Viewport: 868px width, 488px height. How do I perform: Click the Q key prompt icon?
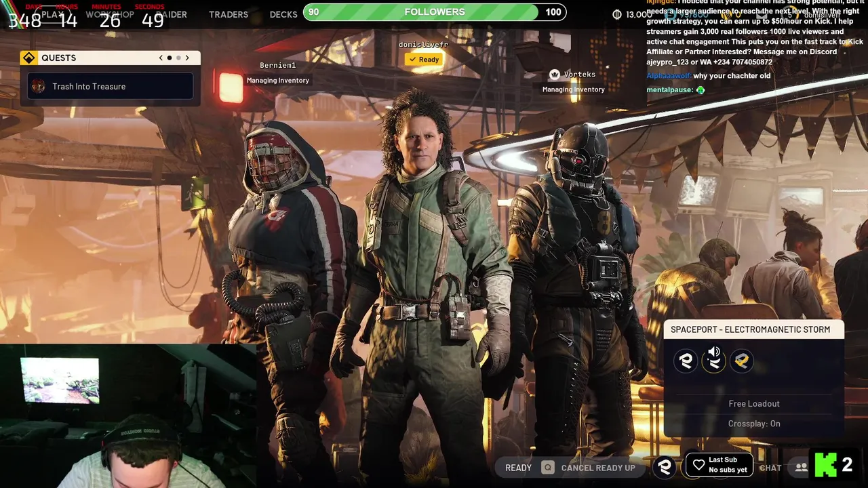click(547, 467)
